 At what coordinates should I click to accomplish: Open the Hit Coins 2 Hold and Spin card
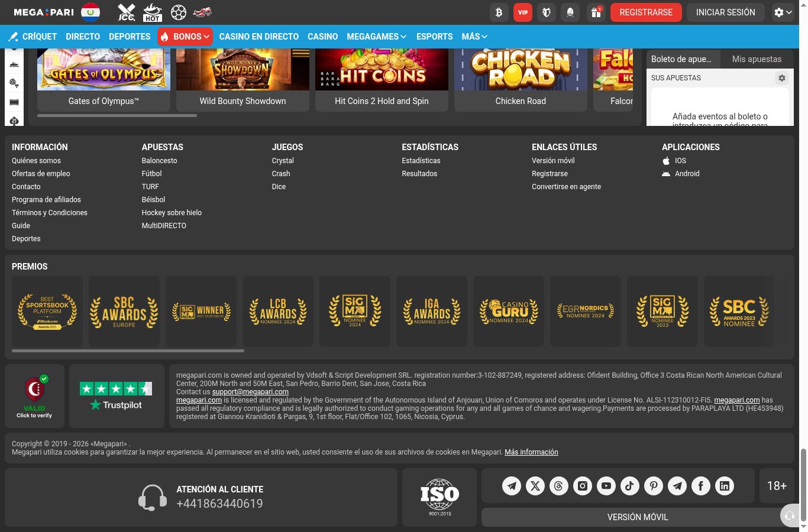point(382,80)
